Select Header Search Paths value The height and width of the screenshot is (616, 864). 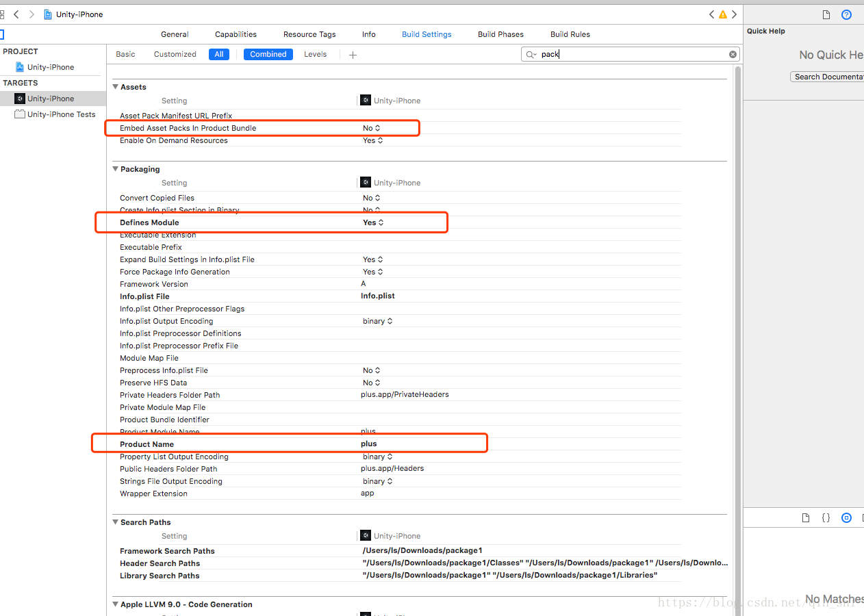pyautogui.click(x=545, y=563)
